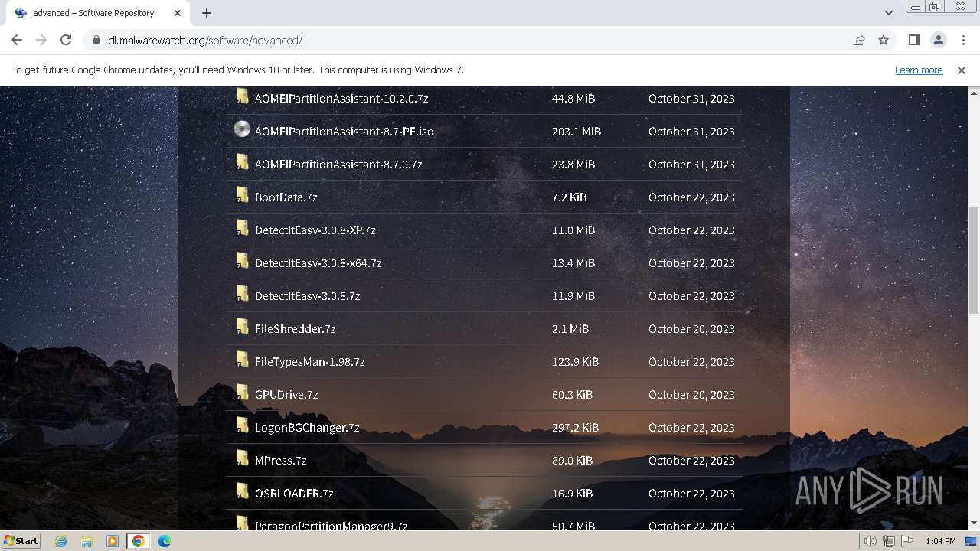Click the FileTypesMan-1.98.7z archive icon

coord(242,360)
